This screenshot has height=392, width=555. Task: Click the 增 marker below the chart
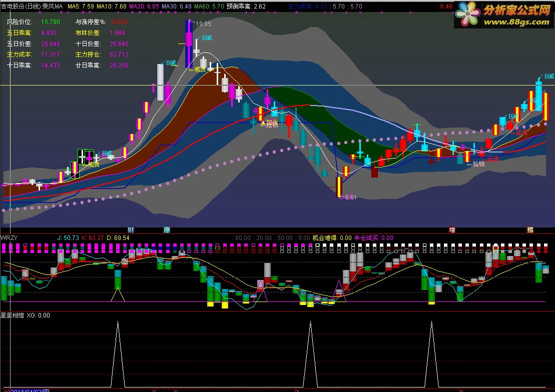tap(452, 230)
